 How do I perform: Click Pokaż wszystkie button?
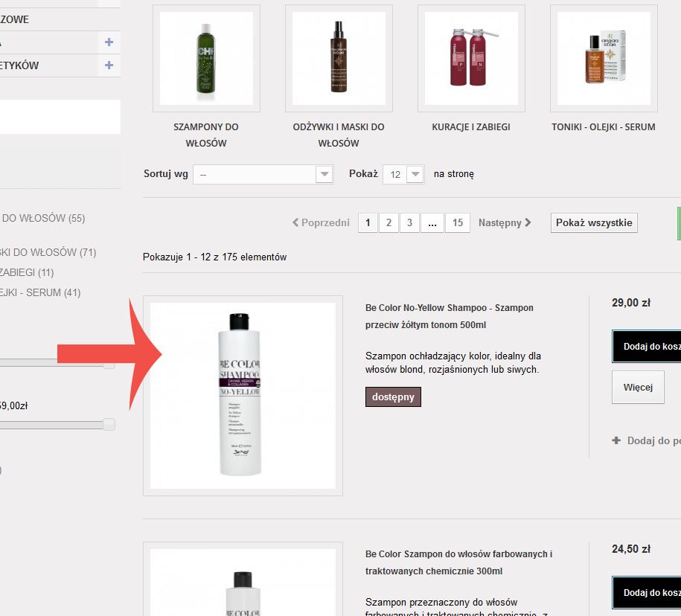coord(594,222)
